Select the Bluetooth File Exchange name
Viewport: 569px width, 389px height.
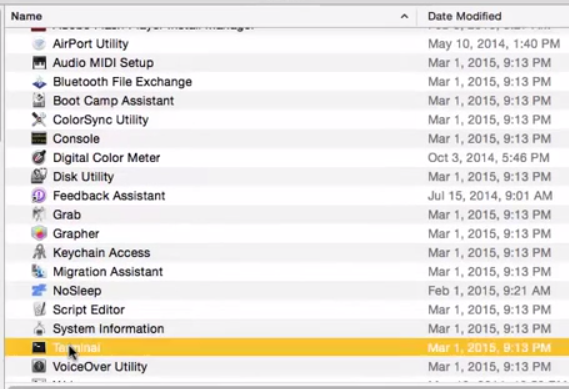[122, 82]
